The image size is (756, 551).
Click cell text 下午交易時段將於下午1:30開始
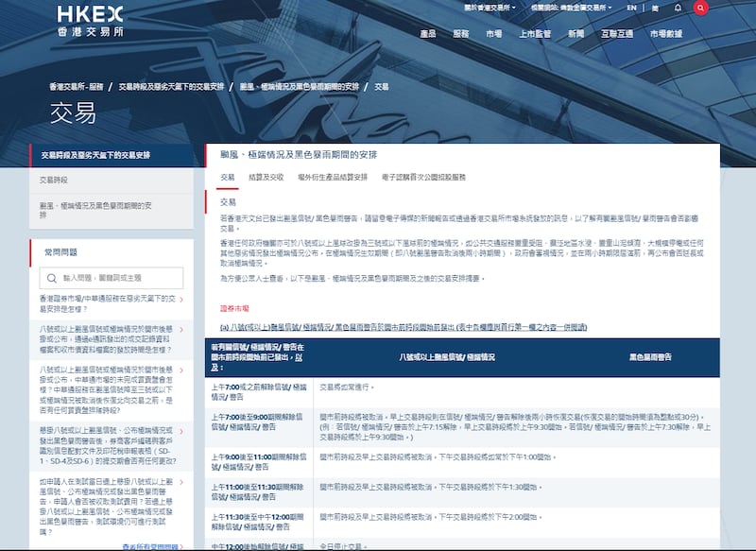click(x=490, y=488)
